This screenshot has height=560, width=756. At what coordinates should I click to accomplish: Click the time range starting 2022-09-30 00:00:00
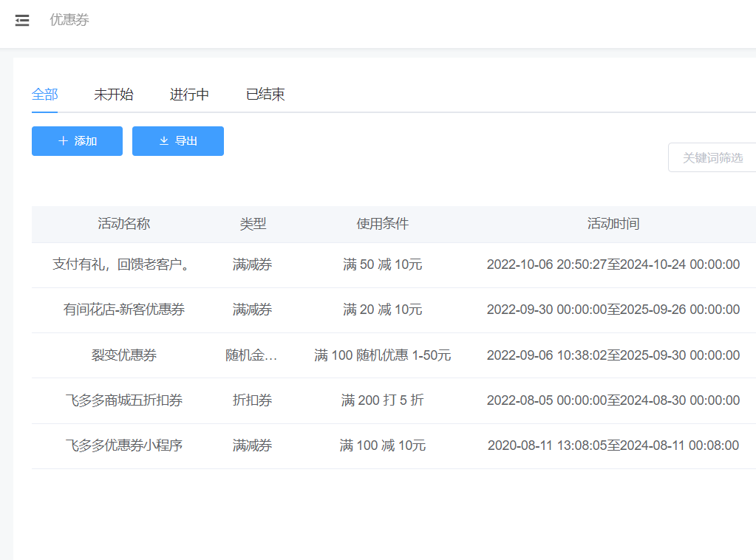[x=613, y=310]
